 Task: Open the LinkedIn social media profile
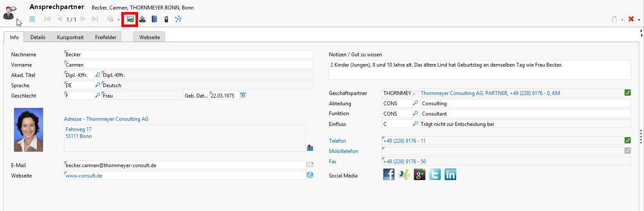(x=450, y=174)
